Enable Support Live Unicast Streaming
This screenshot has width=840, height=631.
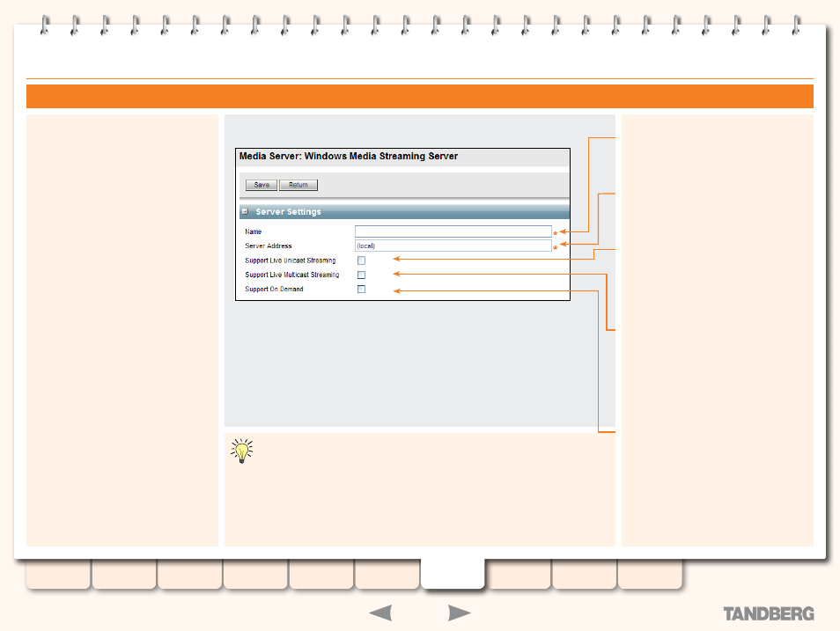362,260
